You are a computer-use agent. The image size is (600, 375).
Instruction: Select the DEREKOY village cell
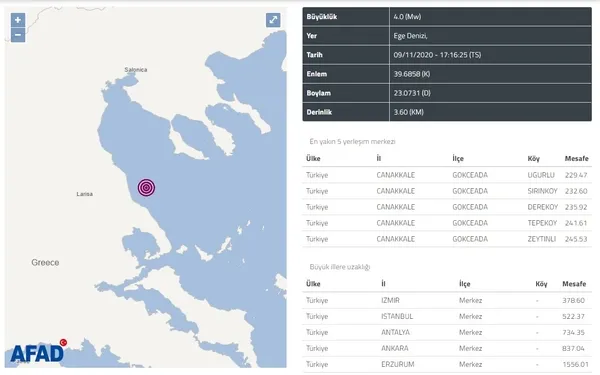coord(543,207)
